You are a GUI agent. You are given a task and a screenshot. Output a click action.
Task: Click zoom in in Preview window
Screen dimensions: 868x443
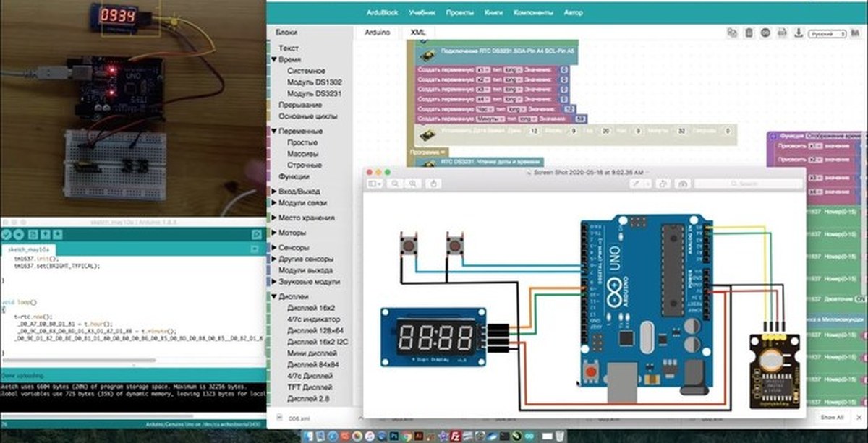[x=412, y=184]
